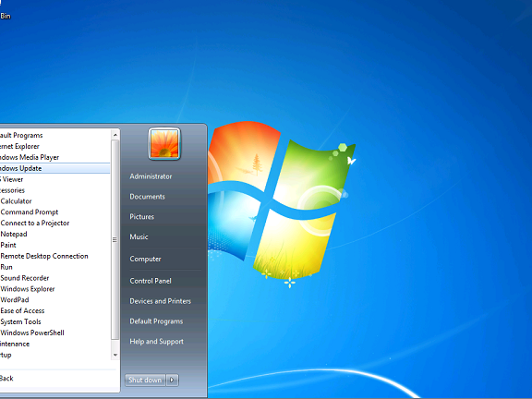
Task: Select the highlighted Windows Update entry
Action: click(x=55, y=168)
